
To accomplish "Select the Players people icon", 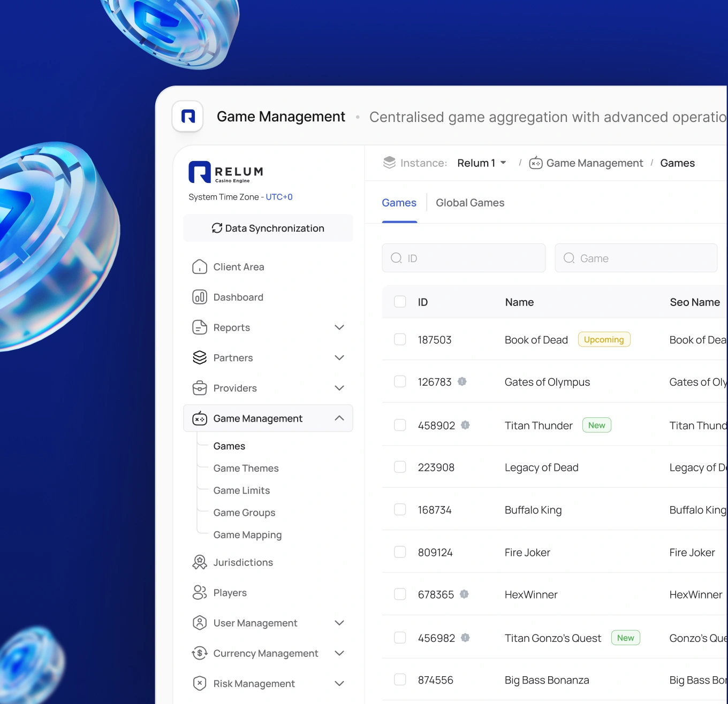I will click(x=200, y=592).
